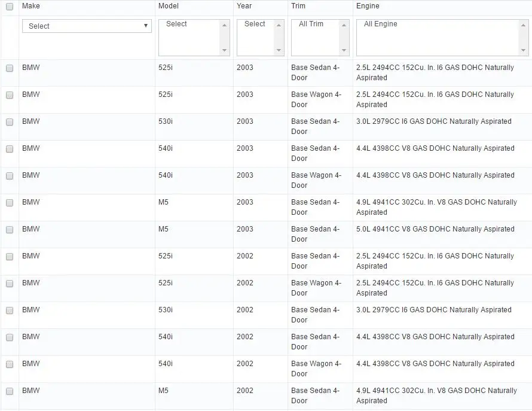Click Trim list scroll-up arrow
Viewport: 532px width, 411px height.
(344, 25)
